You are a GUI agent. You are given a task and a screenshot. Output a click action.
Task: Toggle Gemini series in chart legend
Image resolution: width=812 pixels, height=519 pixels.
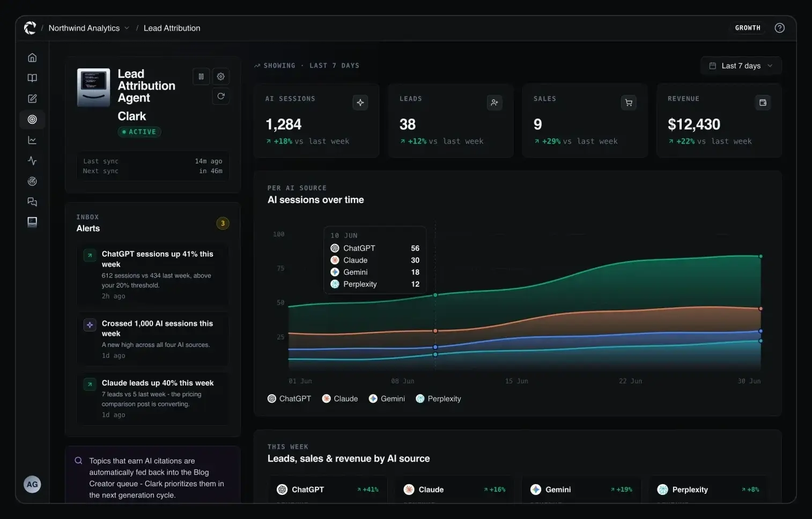(x=387, y=398)
